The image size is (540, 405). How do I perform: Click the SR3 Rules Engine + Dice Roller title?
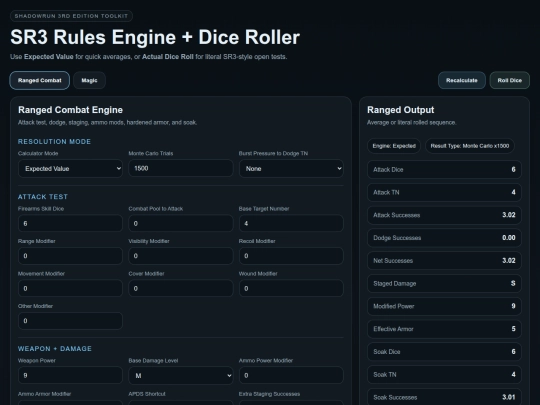coord(155,37)
